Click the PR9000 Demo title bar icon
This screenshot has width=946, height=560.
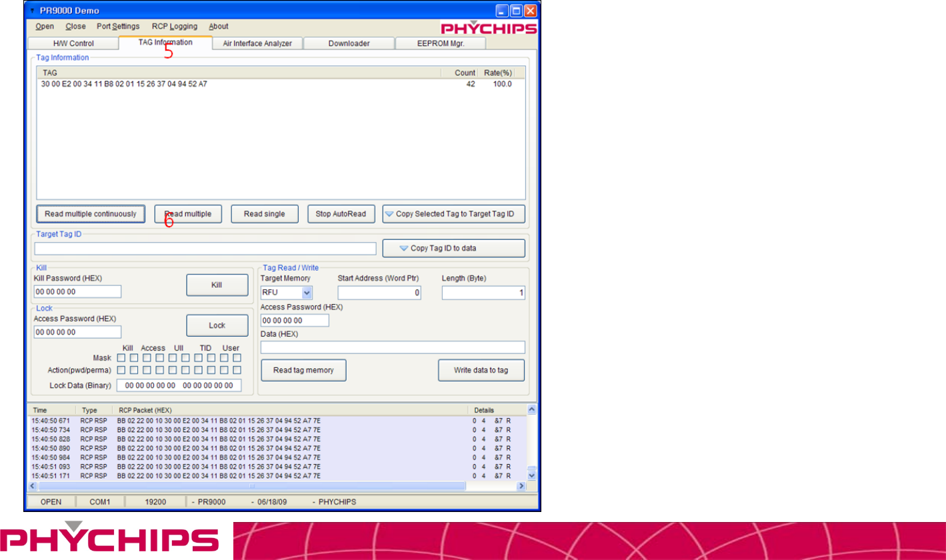(32, 11)
